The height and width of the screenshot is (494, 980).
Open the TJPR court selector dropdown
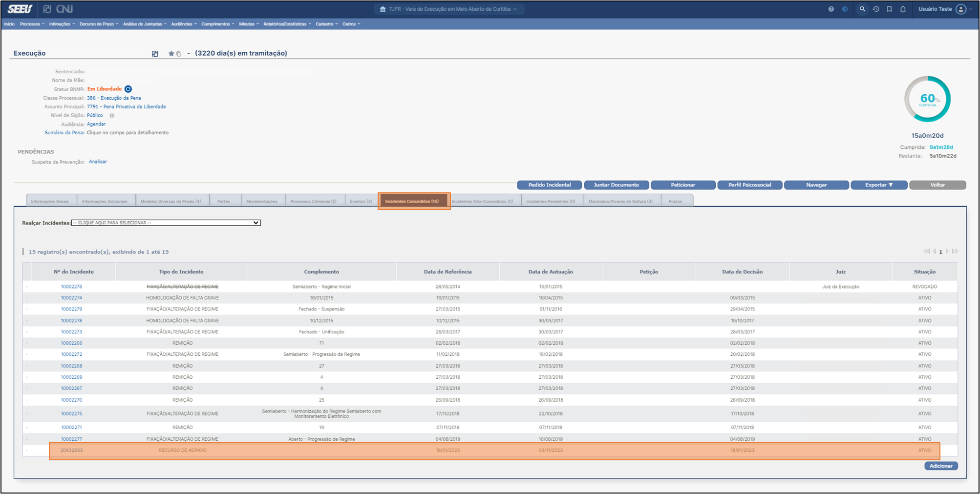pyautogui.click(x=448, y=9)
